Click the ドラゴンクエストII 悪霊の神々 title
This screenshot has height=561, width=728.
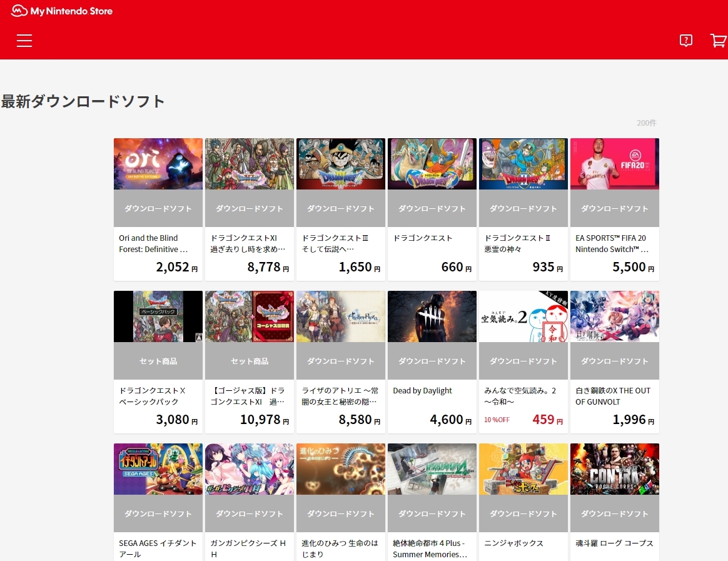pyautogui.click(x=517, y=243)
